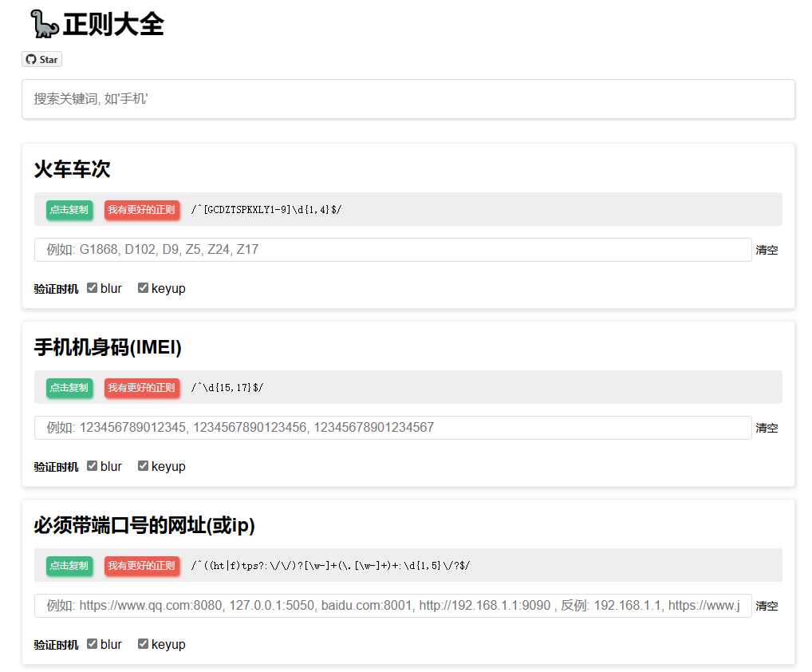The image size is (812, 672).
Task: Clear the 火车车次 input with 清空
Action: (767, 250)
